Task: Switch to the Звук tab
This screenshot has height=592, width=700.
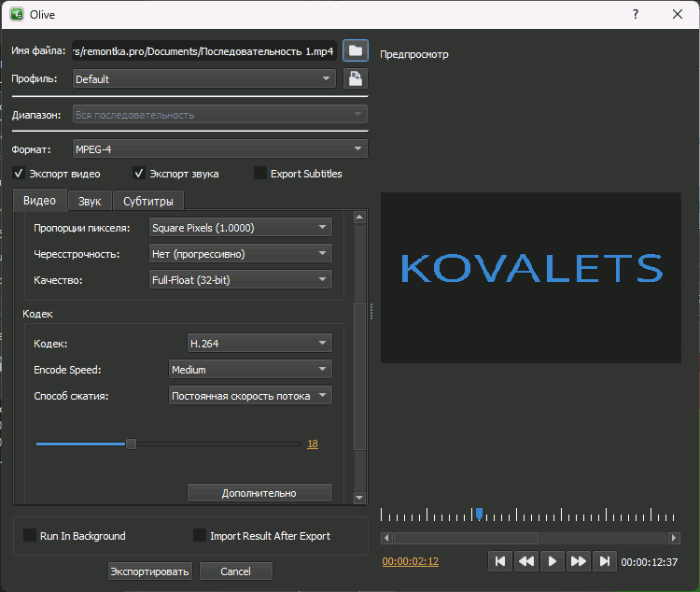Action: coord(90,201)
